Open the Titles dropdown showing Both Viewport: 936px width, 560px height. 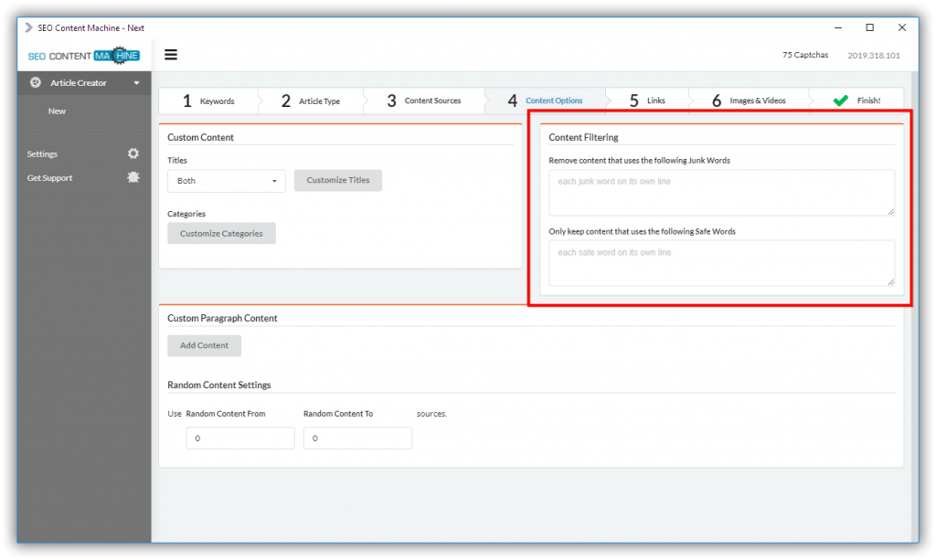pos(227,181)
